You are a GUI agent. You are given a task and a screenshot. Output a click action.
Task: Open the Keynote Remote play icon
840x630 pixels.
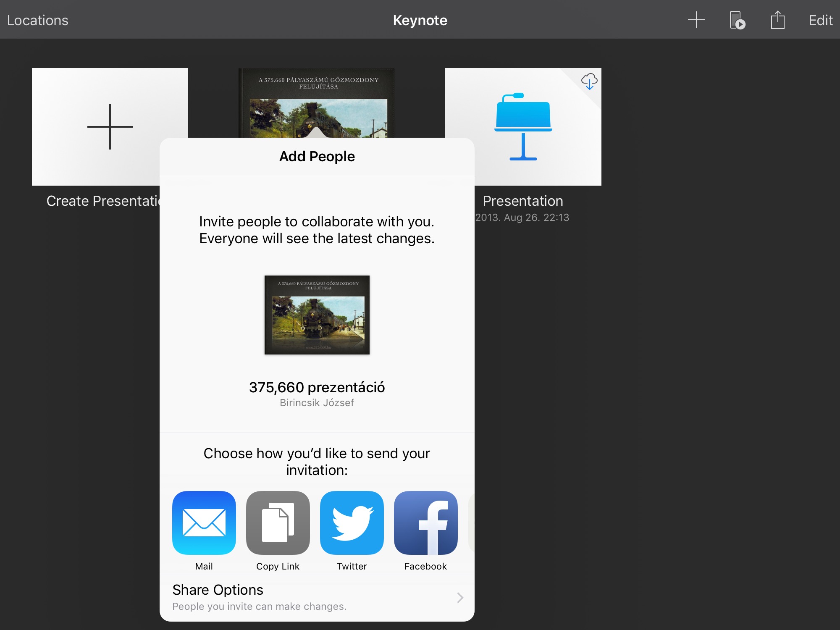(737, 20)
